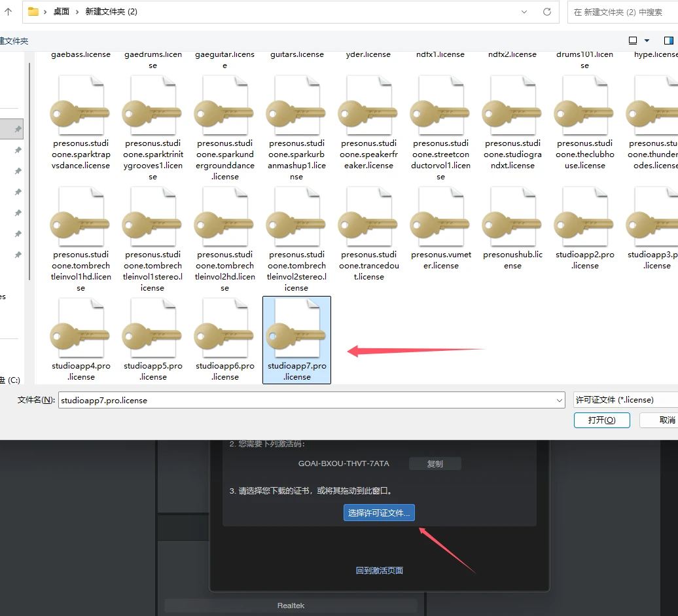The height and width of the screenshot is (616, 678).
Task: Toggle the preview pane icon
Action: coord(669,41)
